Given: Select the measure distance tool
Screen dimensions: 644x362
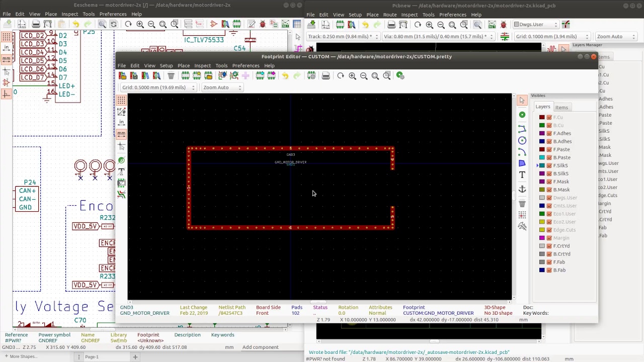Looking at the screenshot, I should (x=522, y=227).
